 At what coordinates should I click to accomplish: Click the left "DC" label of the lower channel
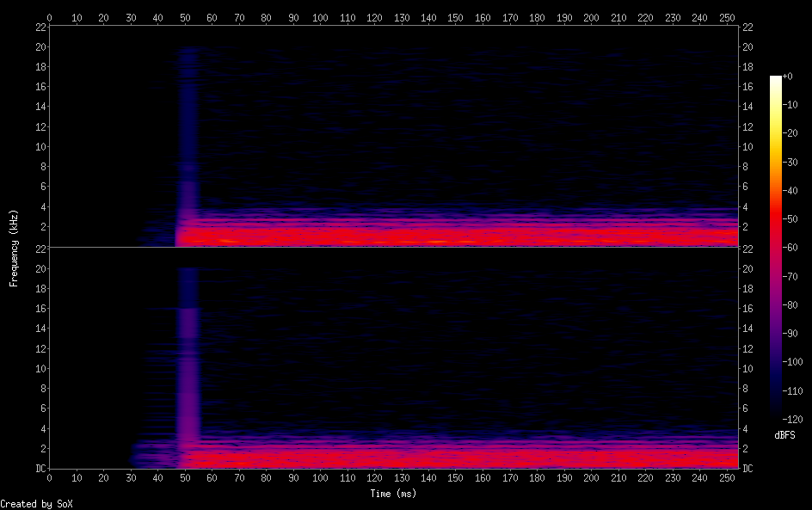click(x=40, y=469)
